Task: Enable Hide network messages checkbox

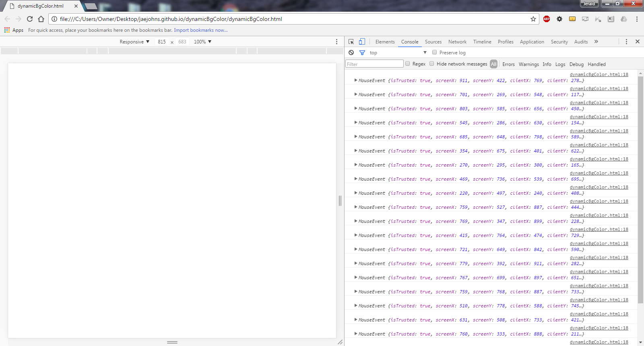Action: (x=431, y=64)
